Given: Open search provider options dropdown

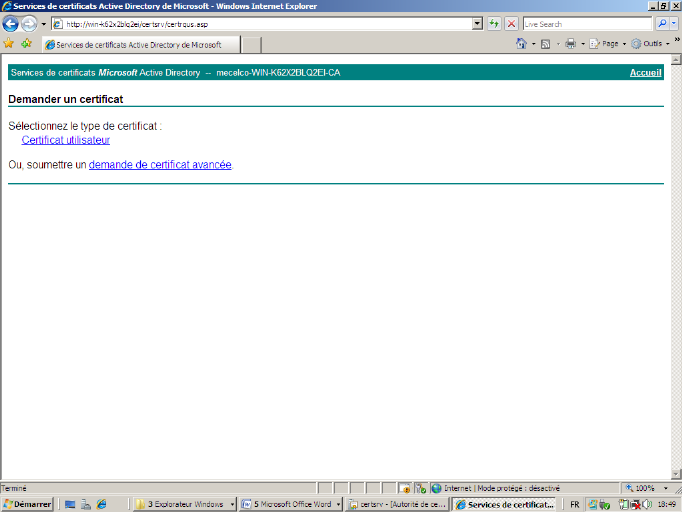Looking at the screenshot, I should (674, 23).
